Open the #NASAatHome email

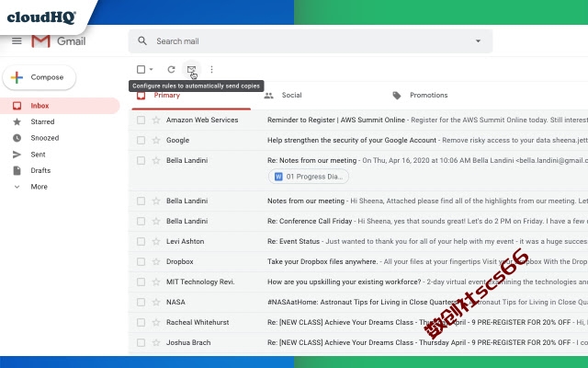(358, 303)
